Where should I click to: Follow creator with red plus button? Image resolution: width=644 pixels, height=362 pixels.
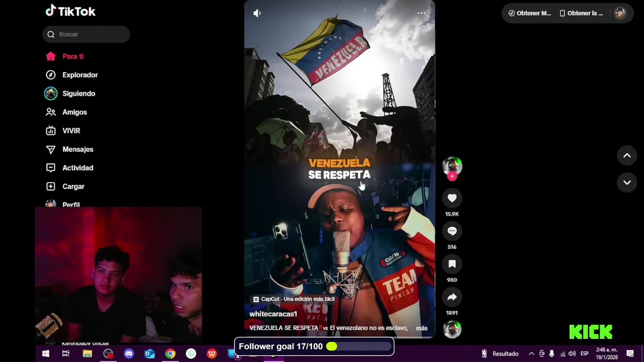pos(452,176)
